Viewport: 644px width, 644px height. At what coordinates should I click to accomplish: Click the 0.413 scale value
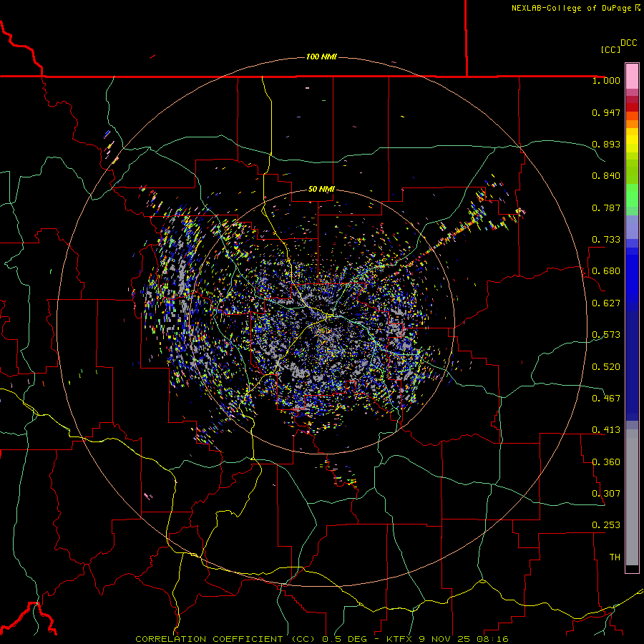[x=606, y=430]
